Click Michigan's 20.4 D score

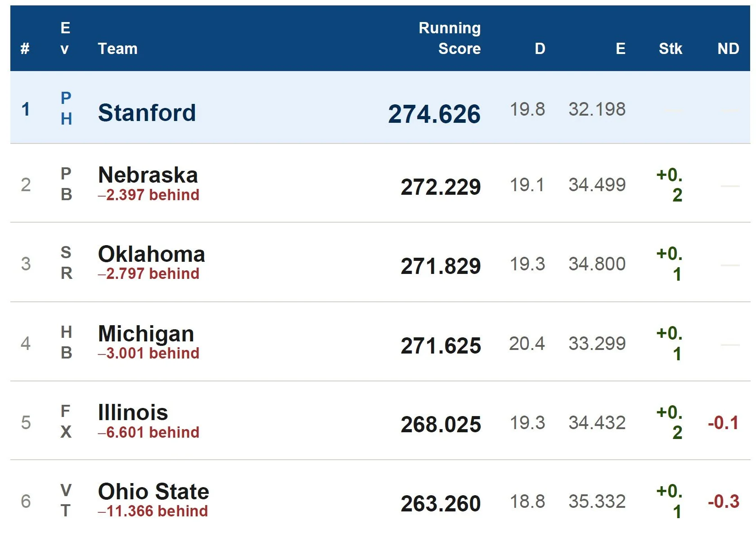click(526, 344)
